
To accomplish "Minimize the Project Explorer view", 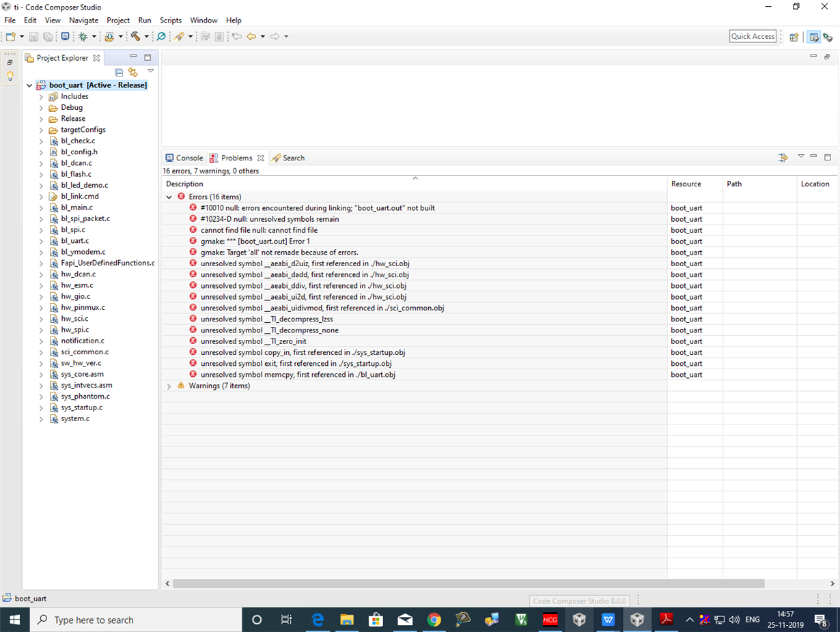I will (x=133, y=57).
